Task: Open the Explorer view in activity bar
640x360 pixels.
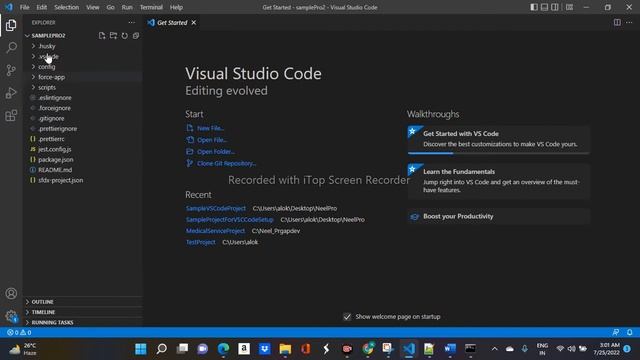Action: coord(11,25)
